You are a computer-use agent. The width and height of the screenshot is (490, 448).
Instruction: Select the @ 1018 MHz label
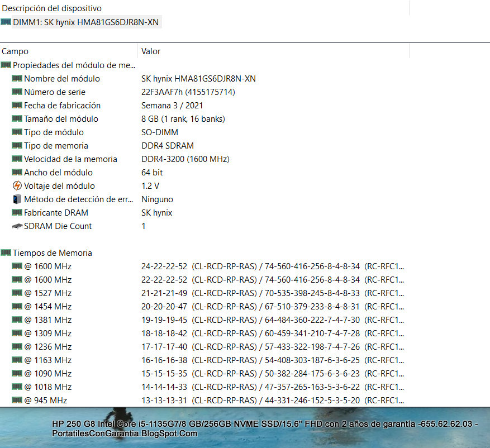coord(48,387)
